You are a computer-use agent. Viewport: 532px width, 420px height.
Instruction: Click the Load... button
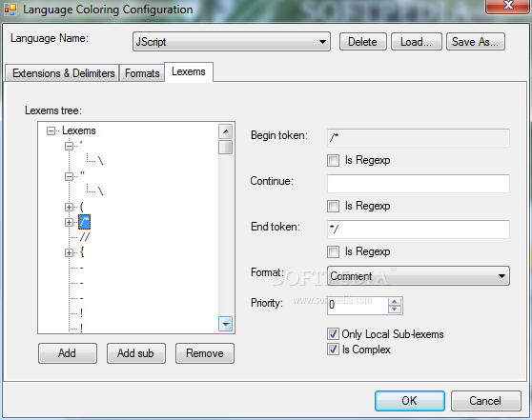(417, 42)
